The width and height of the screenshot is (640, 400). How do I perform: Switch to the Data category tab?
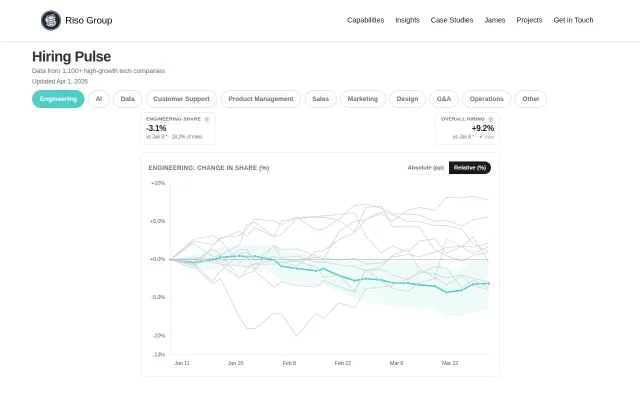(x=127, y=99)
